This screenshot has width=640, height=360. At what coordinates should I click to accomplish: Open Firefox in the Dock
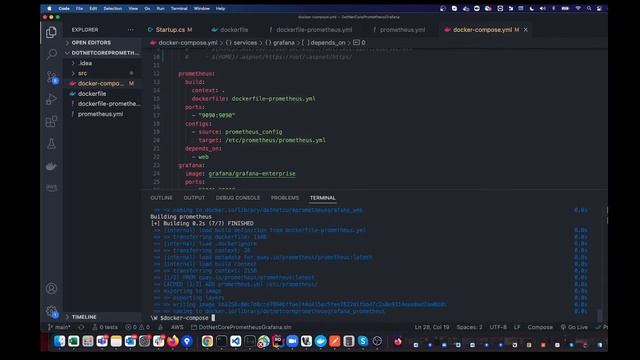tap(173, 341)
